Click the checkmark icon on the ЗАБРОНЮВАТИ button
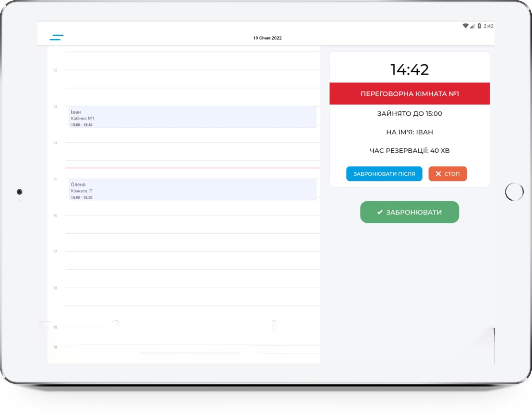Screen dimensions: 532x418 pyautogui.click(x=380, y=212)
